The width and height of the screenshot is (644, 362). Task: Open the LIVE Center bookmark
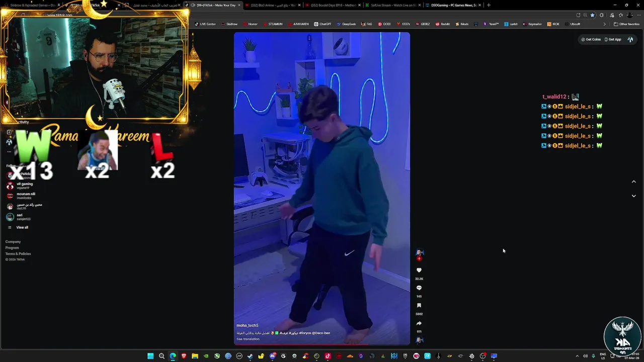[x=205, y=24]
